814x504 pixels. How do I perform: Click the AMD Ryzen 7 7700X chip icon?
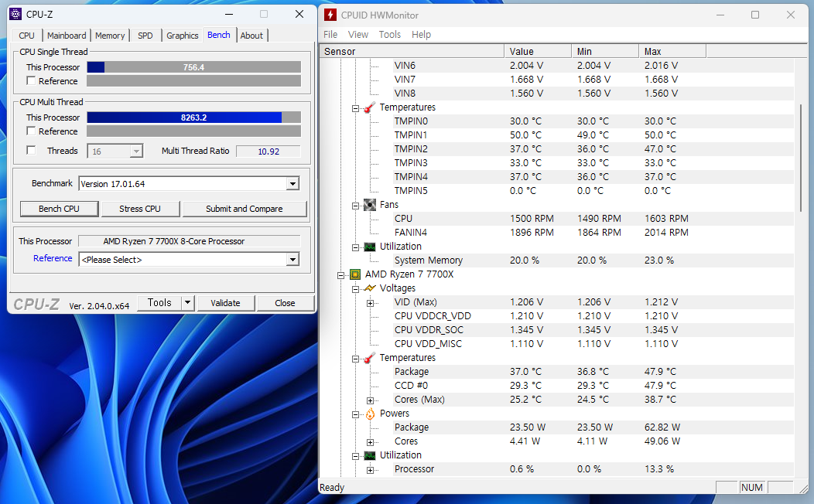coord(355,274)
